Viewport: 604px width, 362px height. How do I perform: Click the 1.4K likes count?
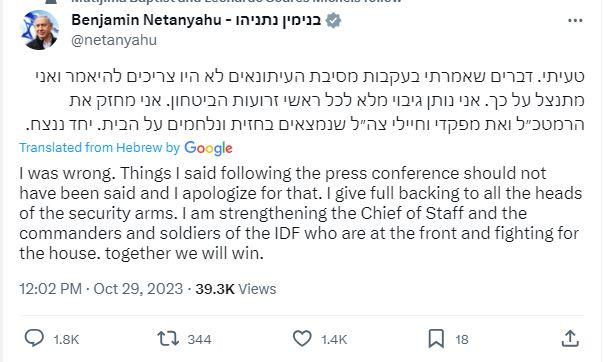[x=334, y=339]
